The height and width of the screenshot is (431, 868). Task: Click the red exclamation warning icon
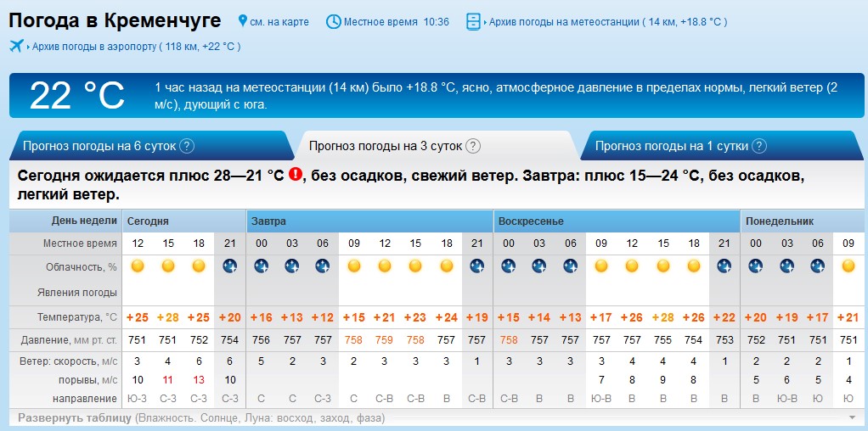pos(295,175)
